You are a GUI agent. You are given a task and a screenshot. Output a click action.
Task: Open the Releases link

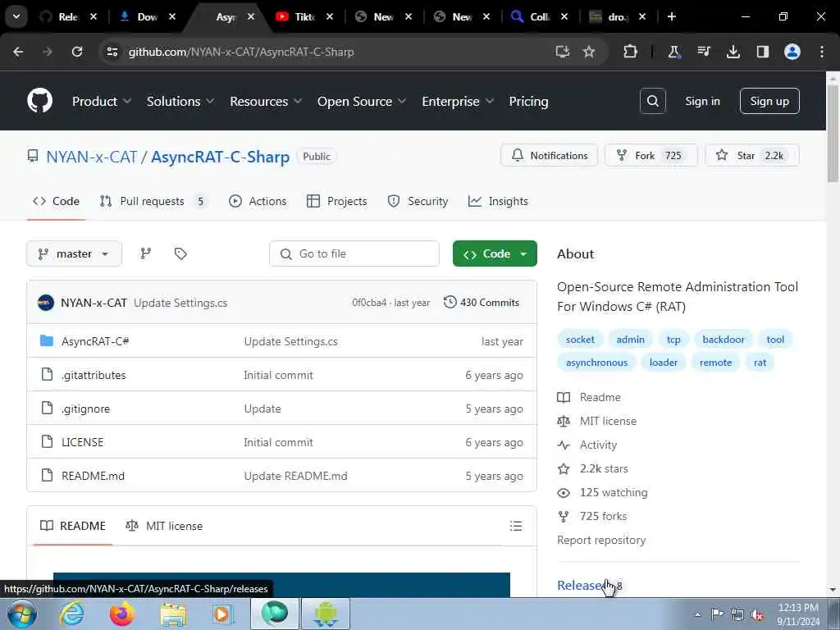point(582,586)
